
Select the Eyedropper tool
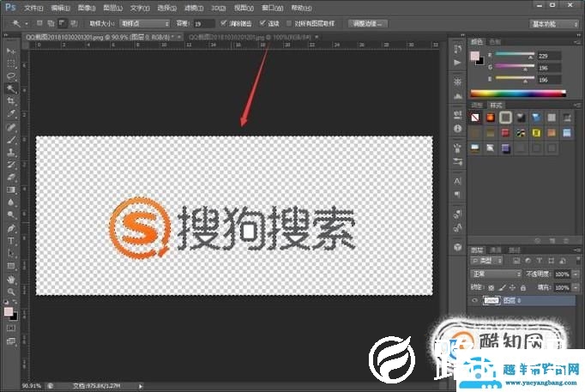coord(11,114)
